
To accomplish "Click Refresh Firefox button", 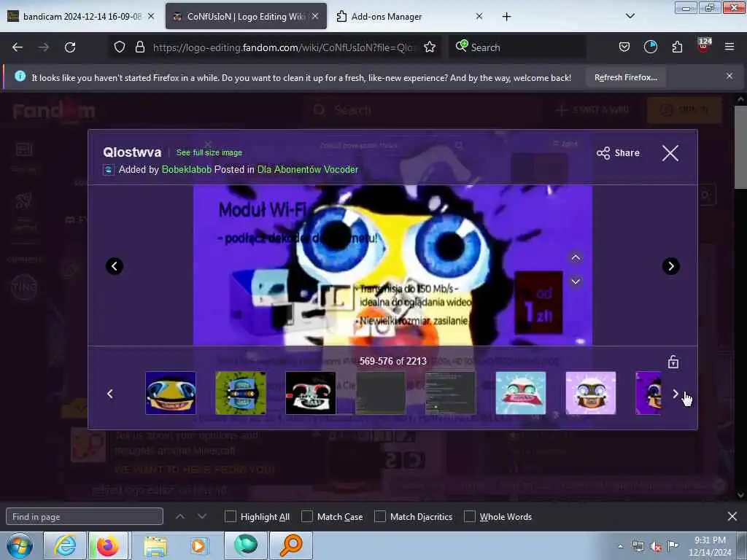I will (x=625, y=77).
